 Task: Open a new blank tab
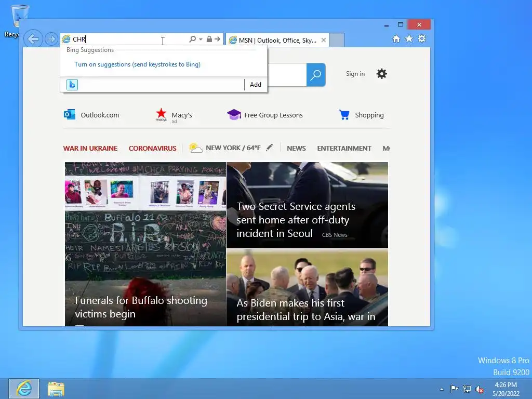337,40
